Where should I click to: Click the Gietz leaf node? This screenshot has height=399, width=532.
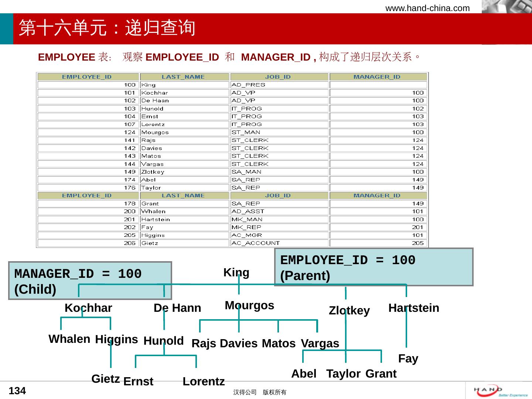click(105, 379)
